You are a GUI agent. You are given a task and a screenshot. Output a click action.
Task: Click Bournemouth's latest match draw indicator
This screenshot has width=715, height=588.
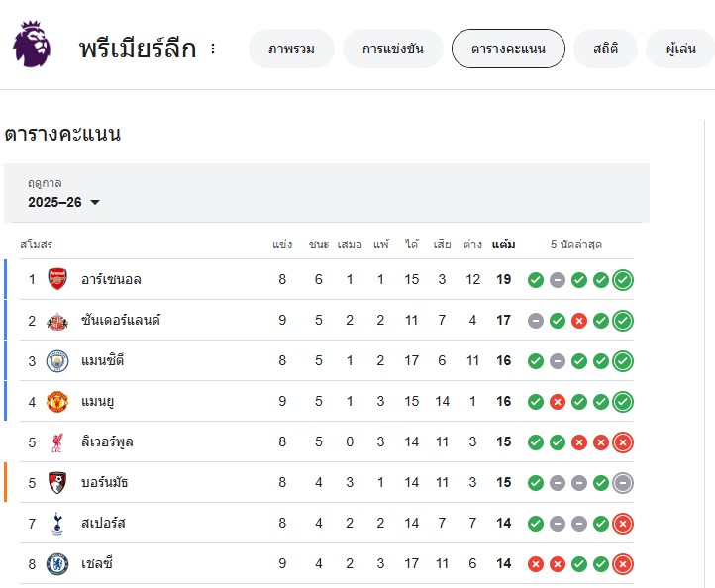click(x=623, y=483)
